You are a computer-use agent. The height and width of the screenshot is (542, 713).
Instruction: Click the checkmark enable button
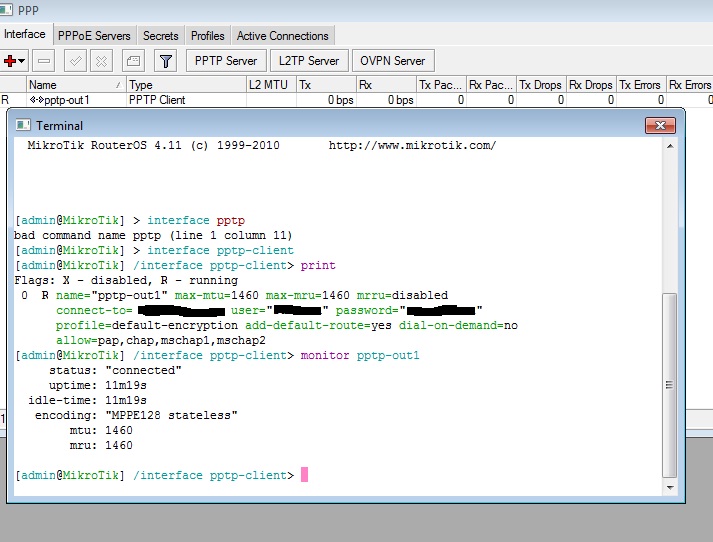[75, 60]
